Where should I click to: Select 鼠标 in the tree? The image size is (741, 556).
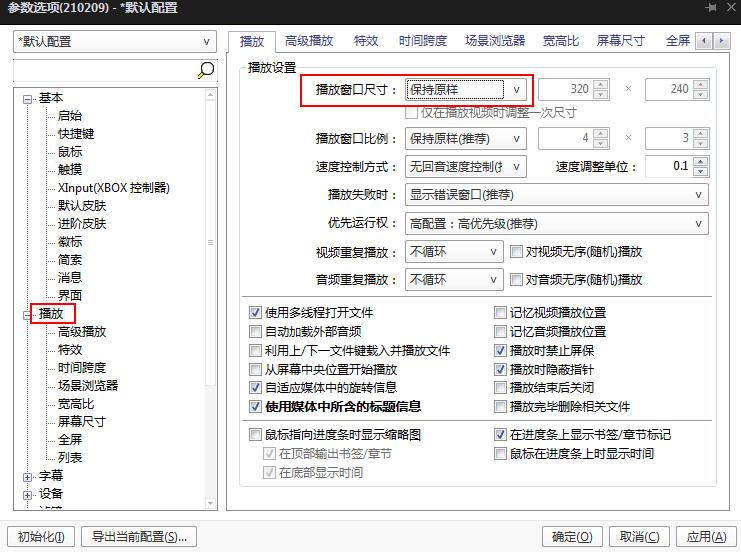[70, 152]
